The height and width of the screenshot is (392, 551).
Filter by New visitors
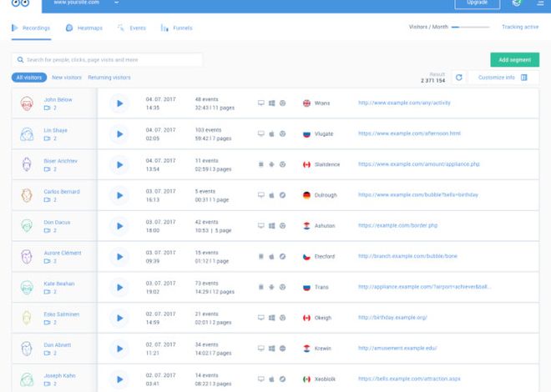67,78
